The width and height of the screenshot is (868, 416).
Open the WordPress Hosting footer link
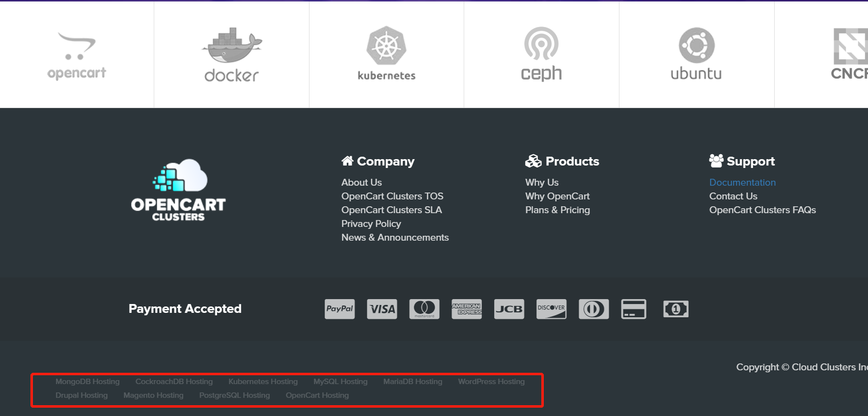click(491, 382)
